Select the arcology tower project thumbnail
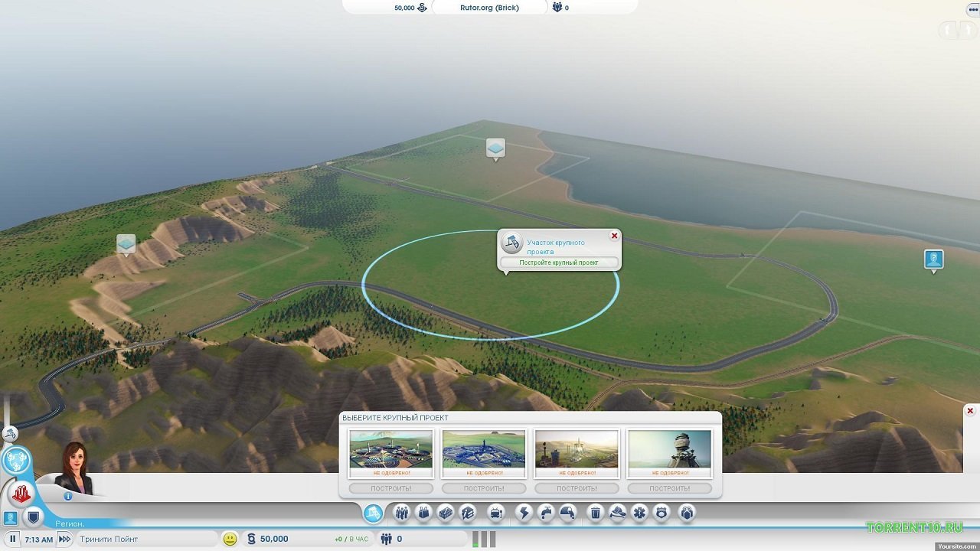Viewport: 980px width, 551px height. (x=670, y=449)
